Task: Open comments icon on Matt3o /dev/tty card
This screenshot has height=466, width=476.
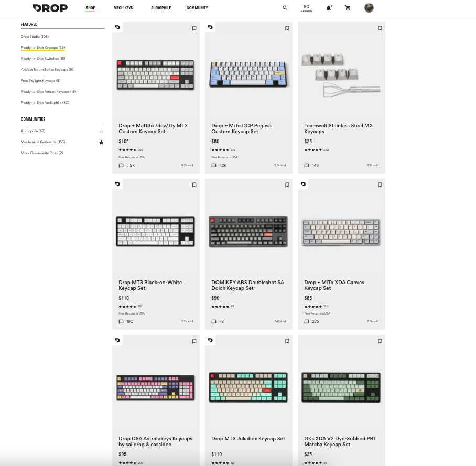Action: pos(121,166)
